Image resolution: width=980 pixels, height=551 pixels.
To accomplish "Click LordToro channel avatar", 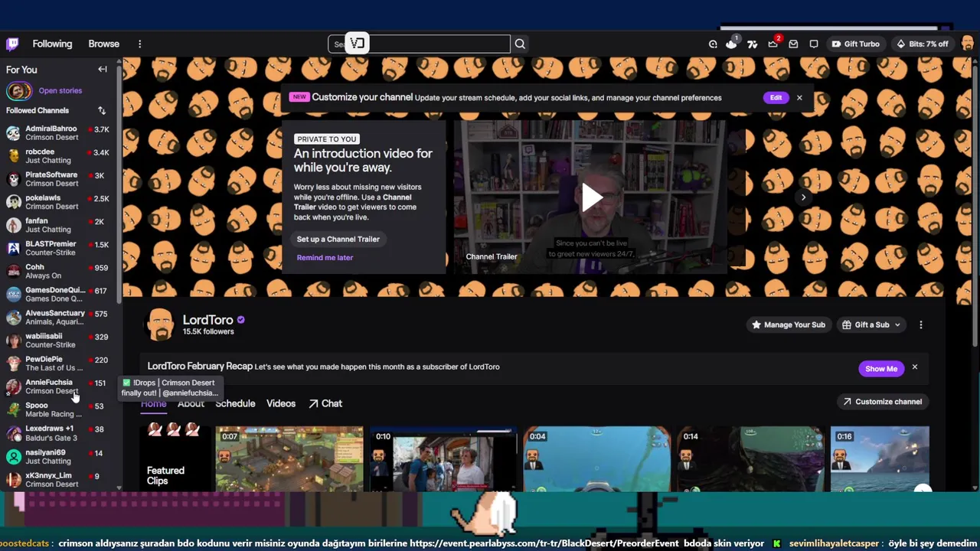I will click(161, 325).
